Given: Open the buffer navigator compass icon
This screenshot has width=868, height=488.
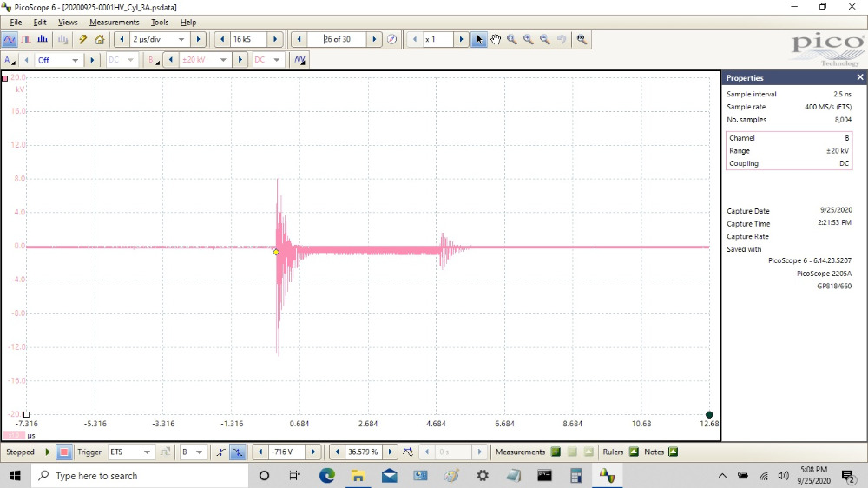Looking at the screenshot, I should coord(392,39).
